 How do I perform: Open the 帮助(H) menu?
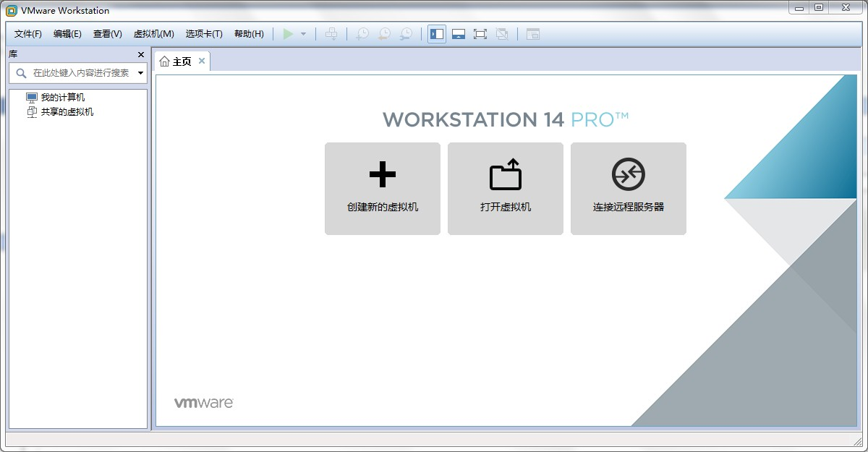click(x=249, y=34)
